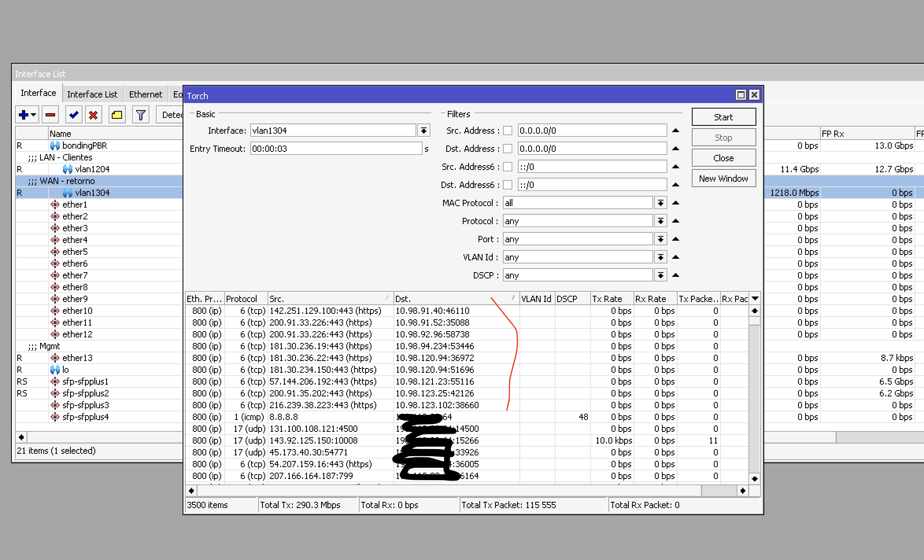Screen dimensions: 924x560
Task: Open the Torch Interface dropdown
Action: click(424, 131)
